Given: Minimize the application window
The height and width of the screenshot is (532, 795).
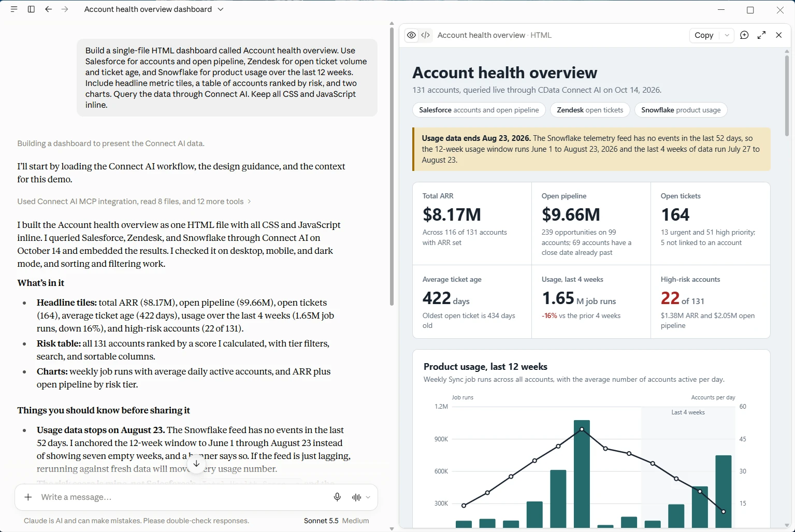Looking at the screenshot, I should pos(721,10).
